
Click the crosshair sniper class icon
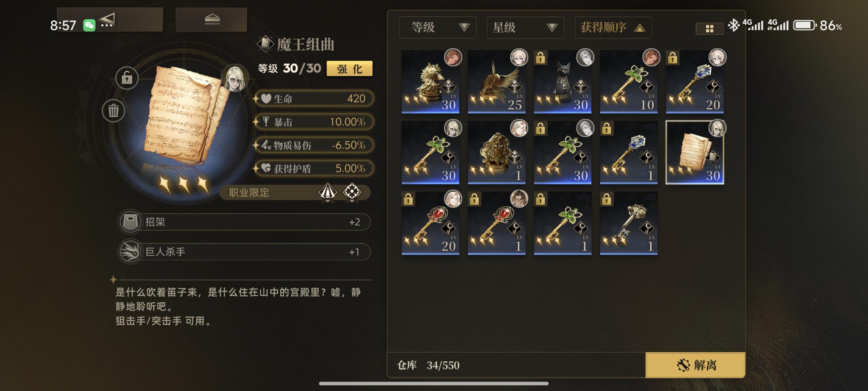coord(352,192)
